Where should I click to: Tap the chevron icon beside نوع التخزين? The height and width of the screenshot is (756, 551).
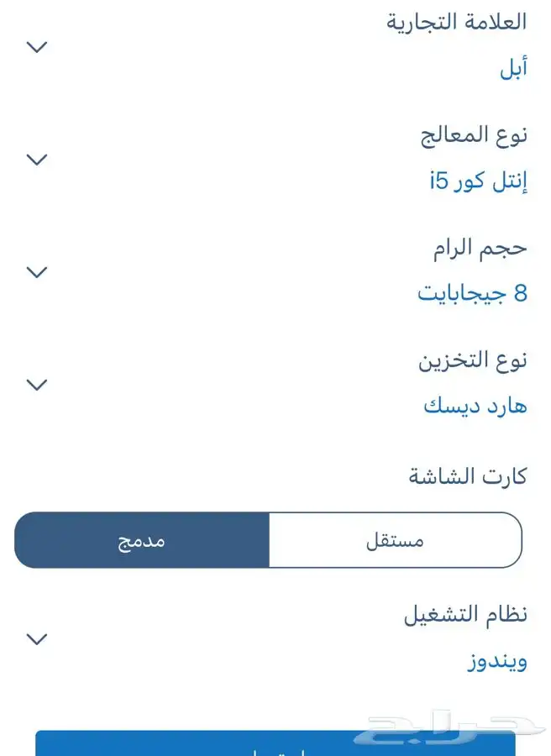tap(36, 385)
